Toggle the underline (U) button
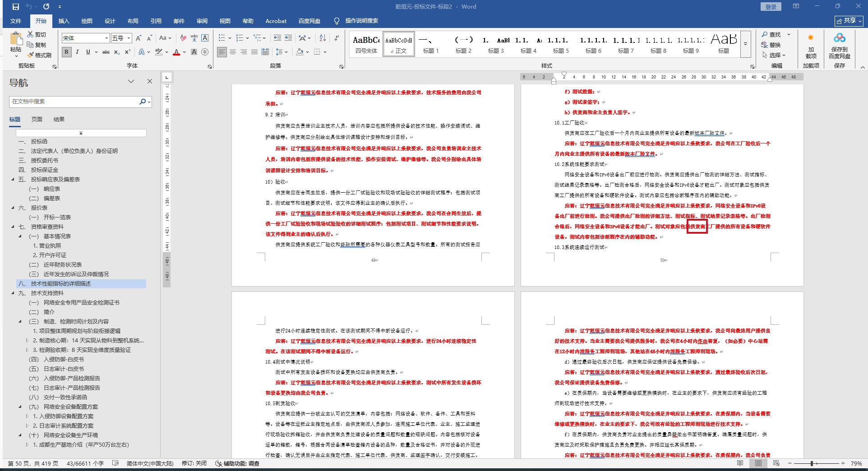Image resolution: width=868 pixels, height=471 pixels. coord(88,52)
